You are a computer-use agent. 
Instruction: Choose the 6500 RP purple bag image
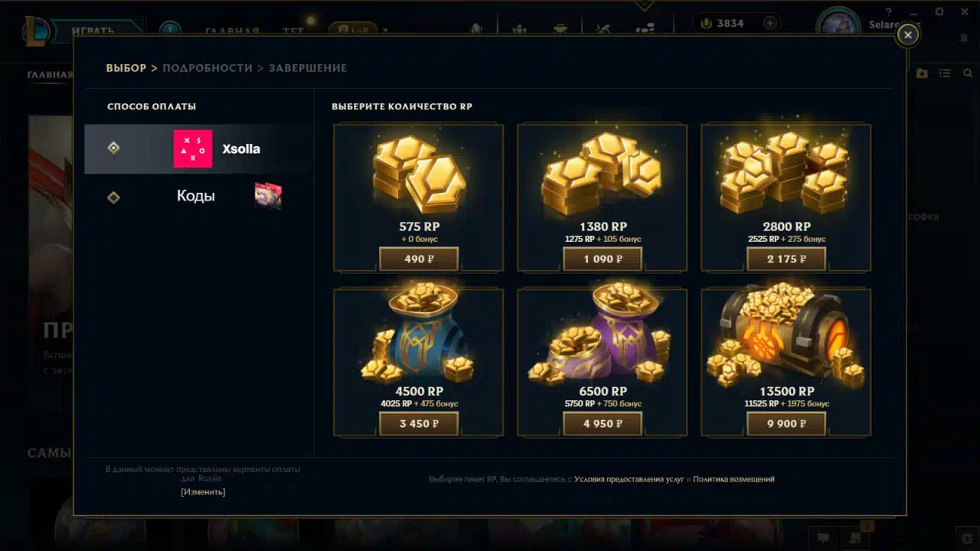tap(602, 334)
